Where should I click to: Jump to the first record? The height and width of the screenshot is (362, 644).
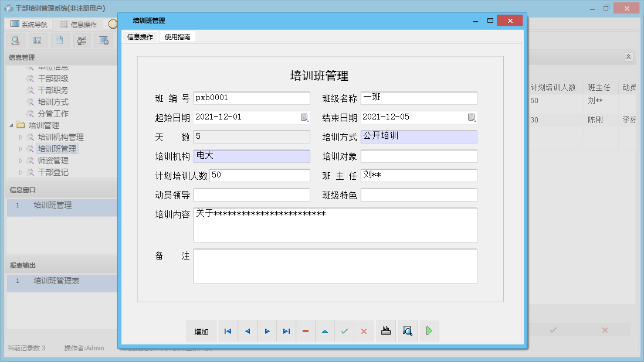tap(228, 331)
